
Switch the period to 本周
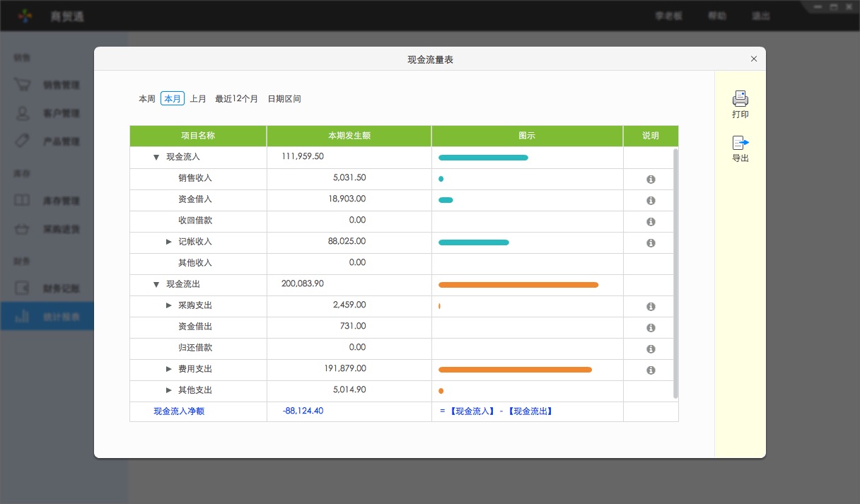point(146,98)
